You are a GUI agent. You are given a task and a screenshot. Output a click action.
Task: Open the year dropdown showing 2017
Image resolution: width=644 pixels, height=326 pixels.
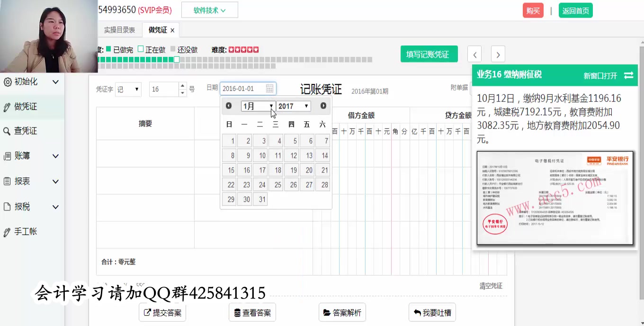click(x=293, y=106)
